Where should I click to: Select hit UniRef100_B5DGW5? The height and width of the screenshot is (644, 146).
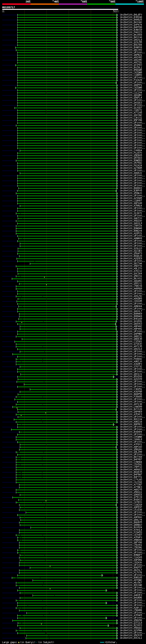(x=131, y=70)
